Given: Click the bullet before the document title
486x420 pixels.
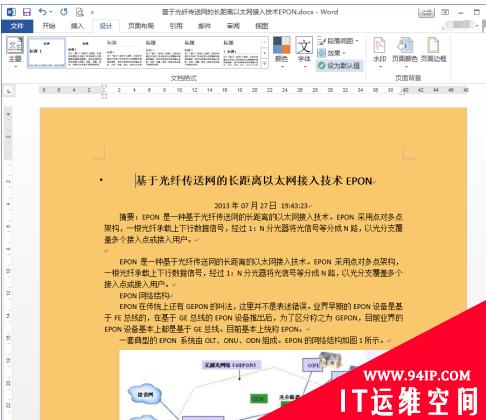Looking at the screenshot, I should [x=101, y=180].
